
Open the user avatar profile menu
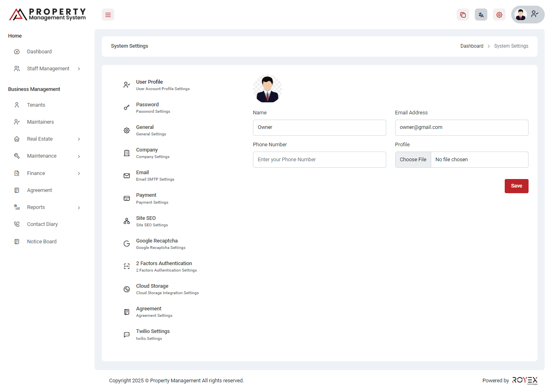[527, 15]
